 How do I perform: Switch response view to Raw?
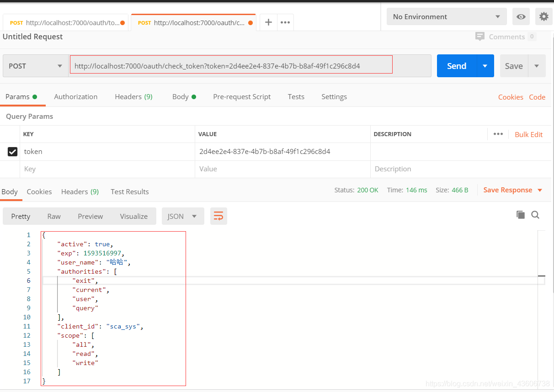(54, 216)
